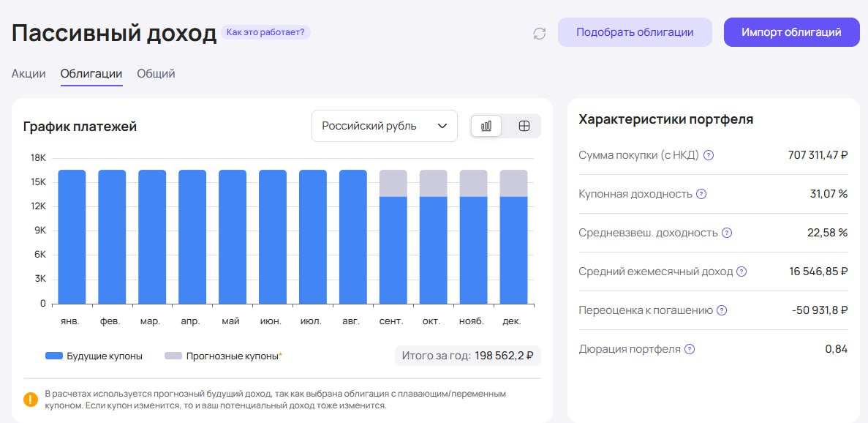
Task: Select the bar chart view icon
Action: pyautogui.click(x=485, y=126)
